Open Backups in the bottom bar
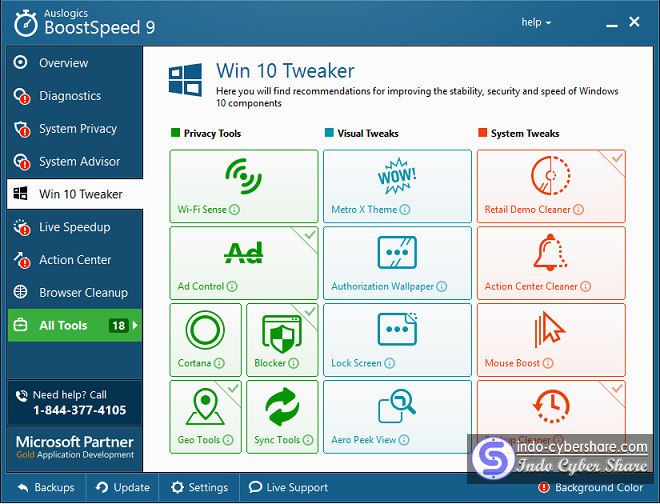This screenshot has height=504, width=660. (x=46, y=488)
